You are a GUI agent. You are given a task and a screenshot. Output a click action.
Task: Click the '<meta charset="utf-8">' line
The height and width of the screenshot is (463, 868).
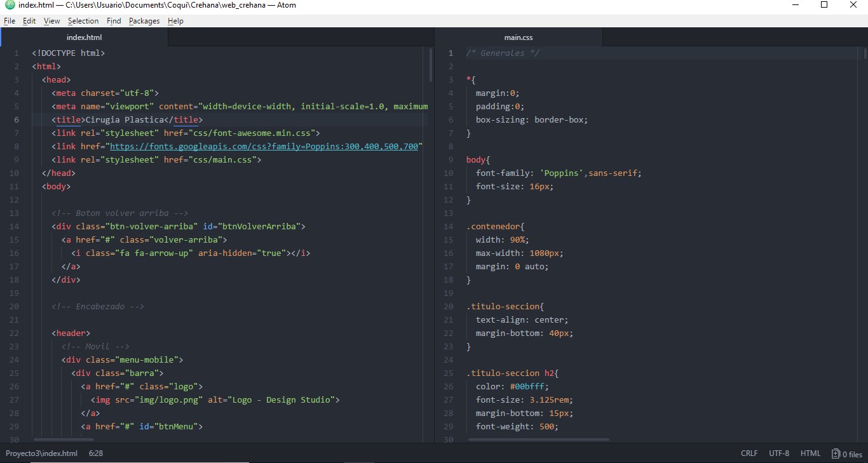click(x=105, y=93)
